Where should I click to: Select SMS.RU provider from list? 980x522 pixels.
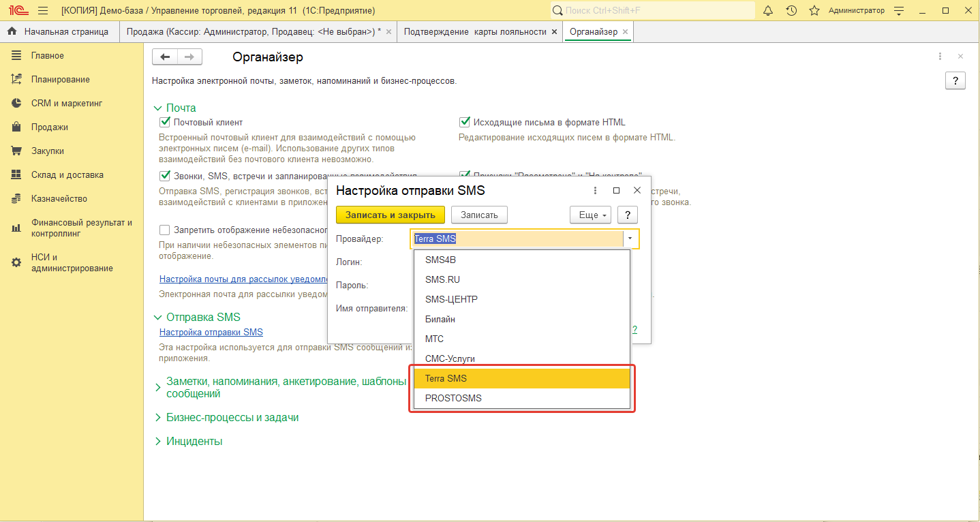522,279
